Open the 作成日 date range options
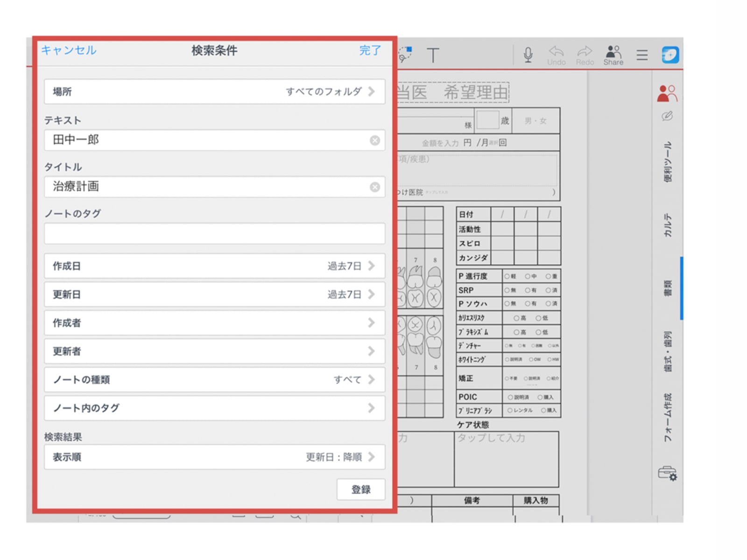The height and width of the screenshot is (560, 747). [214, 266]
